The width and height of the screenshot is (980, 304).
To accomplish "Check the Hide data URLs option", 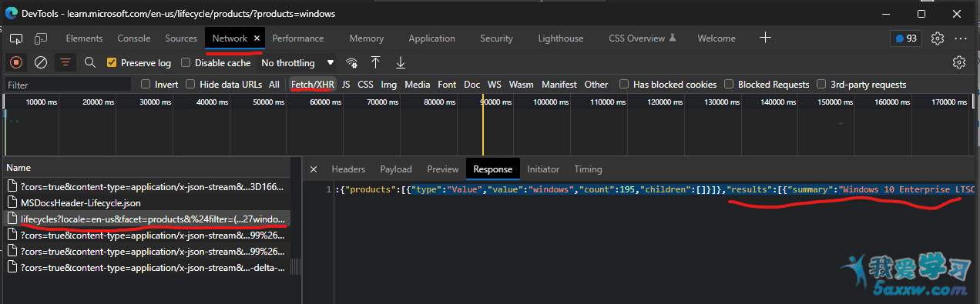I will (190, 85).
